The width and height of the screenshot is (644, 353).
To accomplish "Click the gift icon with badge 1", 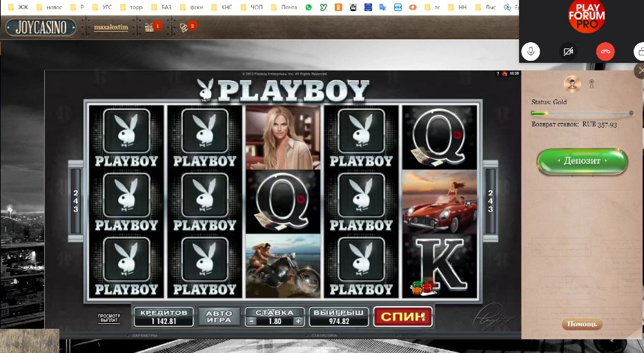I will pyautogui.click(x=153, y=27).
